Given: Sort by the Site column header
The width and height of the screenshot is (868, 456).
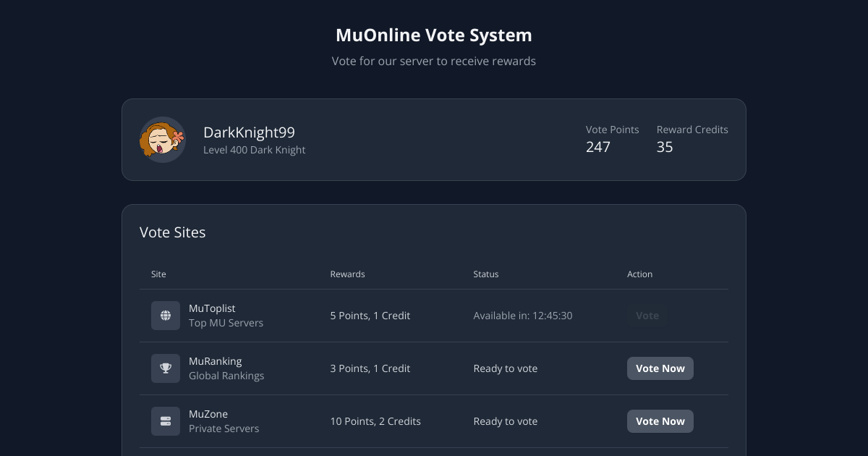Looking at the screenshot, I should point(158,274).
